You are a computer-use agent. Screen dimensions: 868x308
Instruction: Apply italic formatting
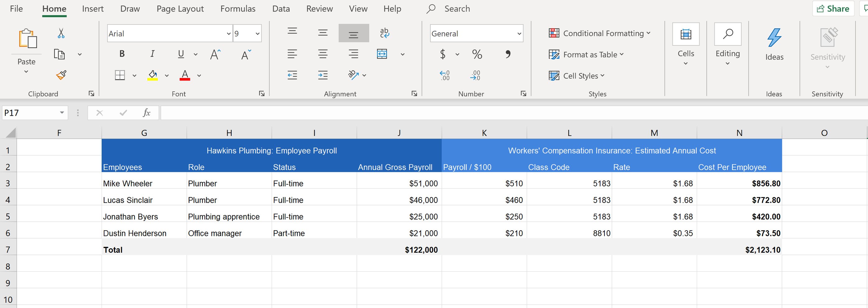[152, 53]
